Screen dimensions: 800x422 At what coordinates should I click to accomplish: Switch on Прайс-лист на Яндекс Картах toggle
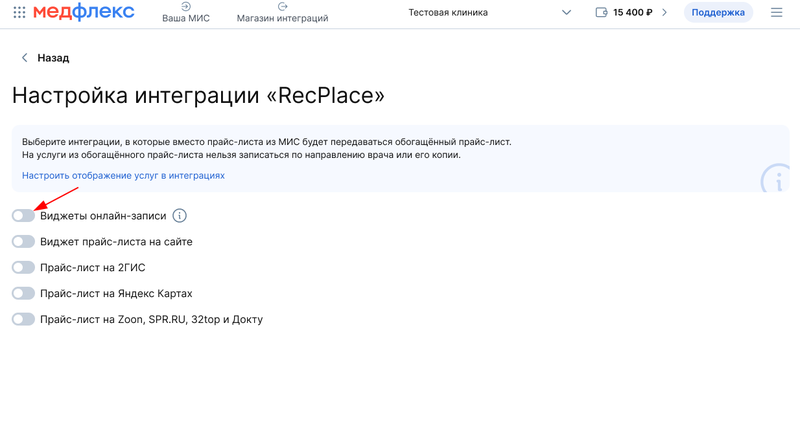click(23, 293)
